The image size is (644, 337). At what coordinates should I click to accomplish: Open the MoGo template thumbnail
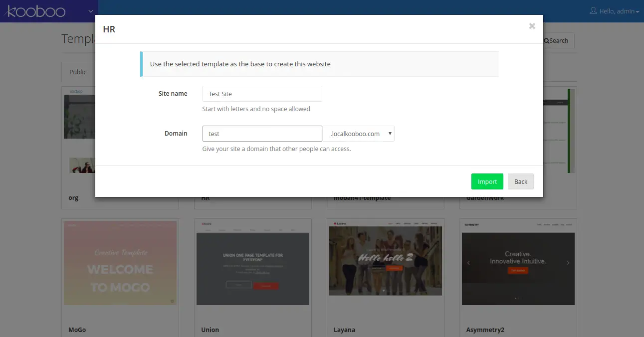coord(120,263)
